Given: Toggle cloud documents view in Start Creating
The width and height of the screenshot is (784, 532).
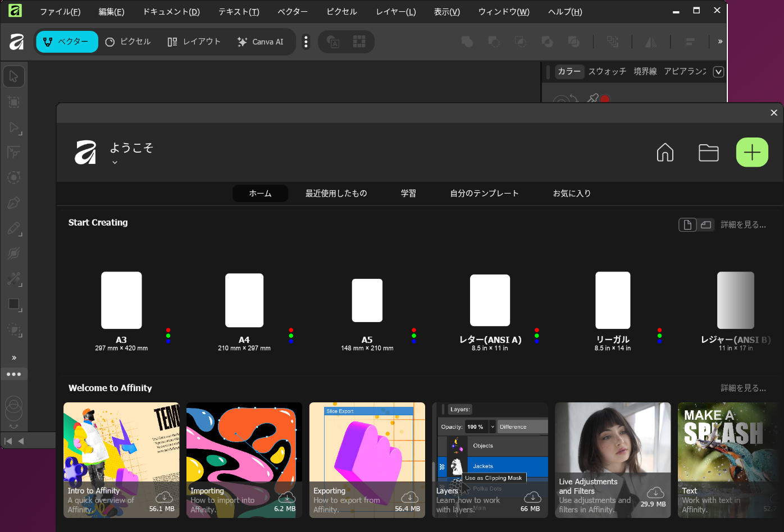Looking at the screenshot, I should (x=705, y=224).
